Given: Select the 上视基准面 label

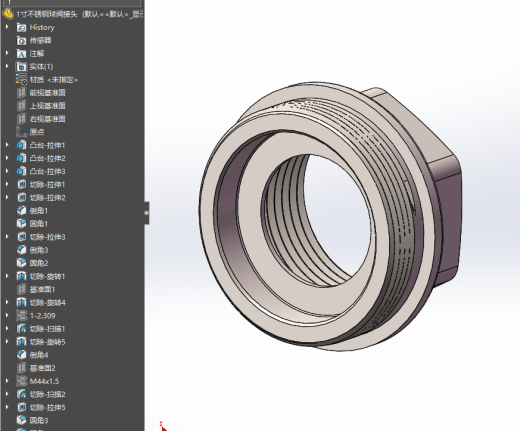Looking at the screenshot, I should (48, 106).
